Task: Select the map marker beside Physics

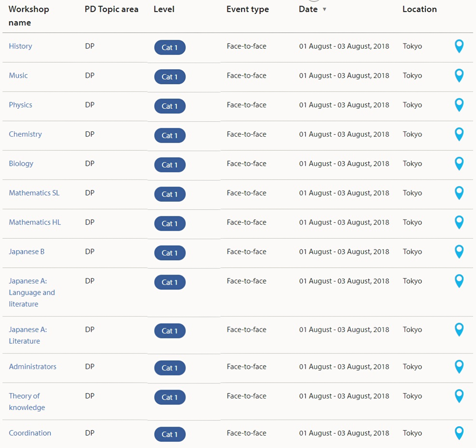Action: pos(459,104)
